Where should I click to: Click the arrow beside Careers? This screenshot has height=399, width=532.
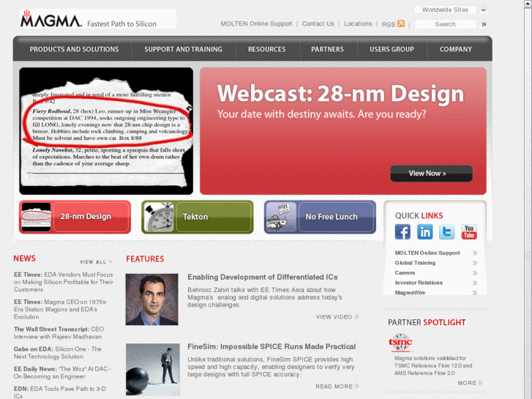(x=475, y=272)
